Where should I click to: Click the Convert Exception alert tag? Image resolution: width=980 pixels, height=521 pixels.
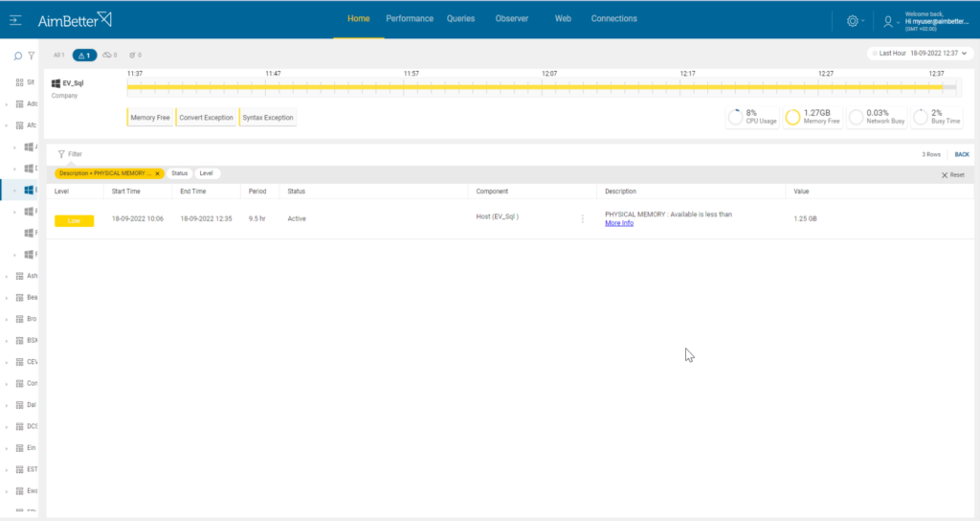pos(206,118)
